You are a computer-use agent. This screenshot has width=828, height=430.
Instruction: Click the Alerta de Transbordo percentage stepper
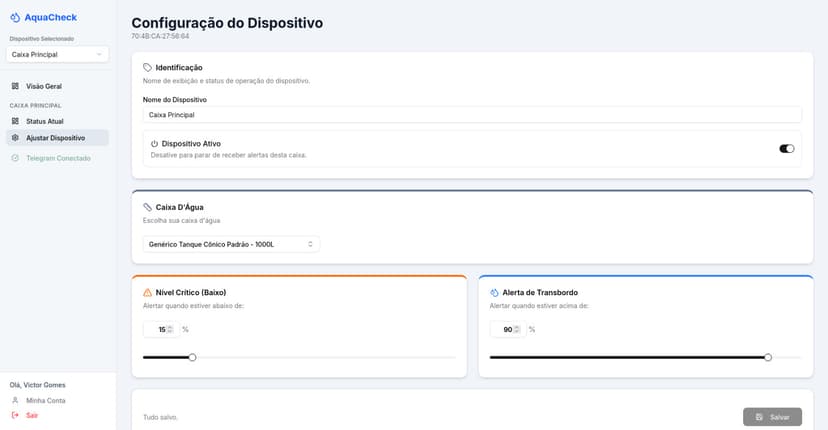[x=517, y=329]
